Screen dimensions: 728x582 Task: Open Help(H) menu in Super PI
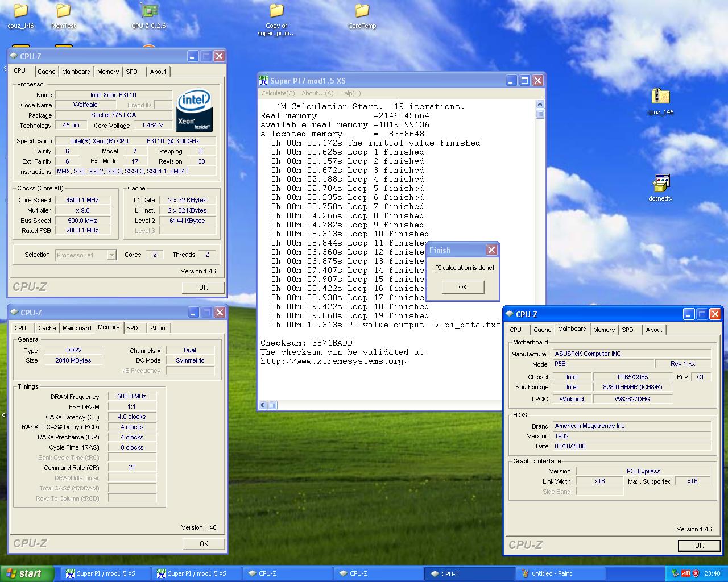tap(350, 93)
